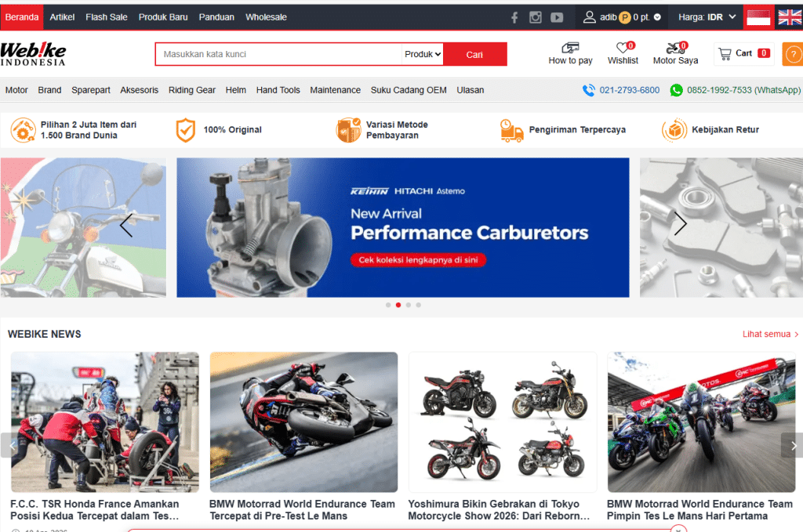
Task: Open the Produk Baru menu item
Action: pyautogui.click(x=163, y=17)
